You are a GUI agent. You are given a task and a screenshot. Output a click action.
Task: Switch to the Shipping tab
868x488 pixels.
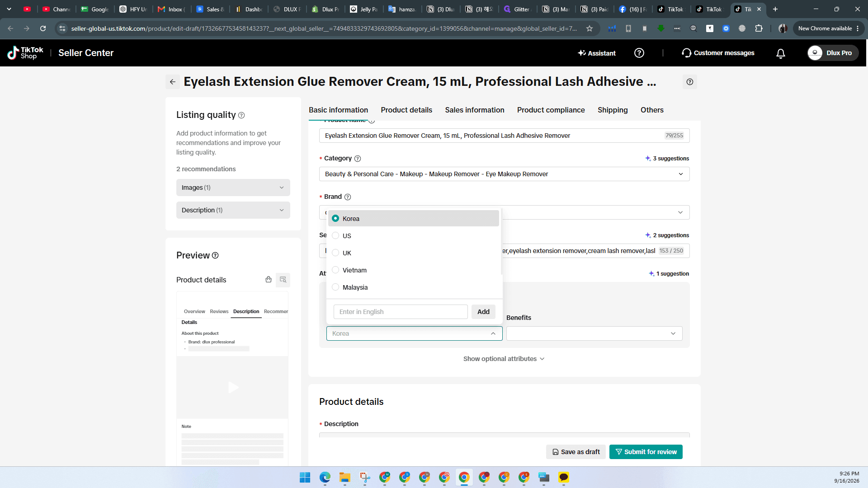[x=613, y=110]
